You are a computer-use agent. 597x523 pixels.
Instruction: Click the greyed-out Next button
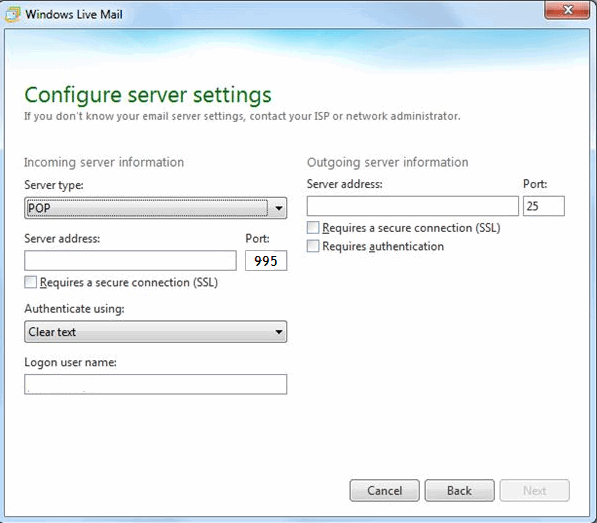pos(535,490)
